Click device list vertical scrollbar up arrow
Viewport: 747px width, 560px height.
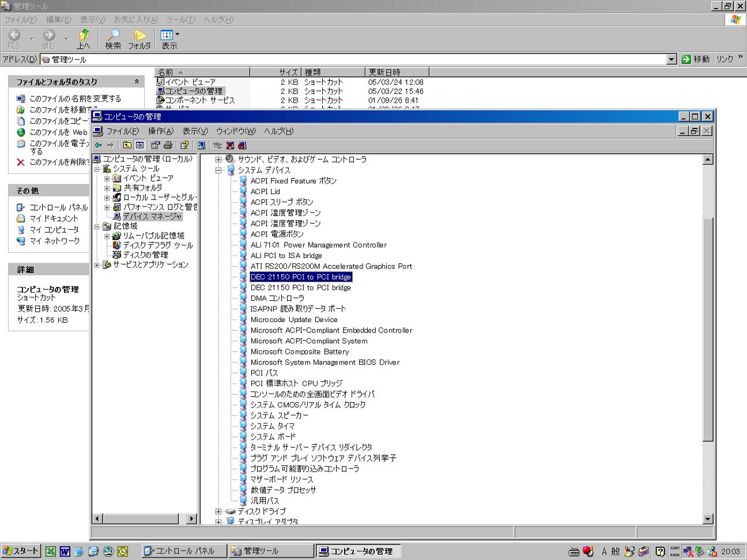click(708, 160)
